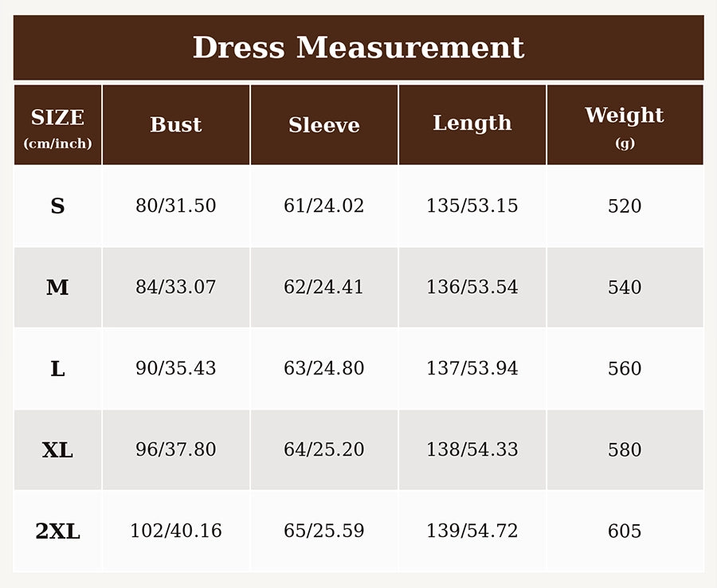Select the Length column header

[472, 125]
